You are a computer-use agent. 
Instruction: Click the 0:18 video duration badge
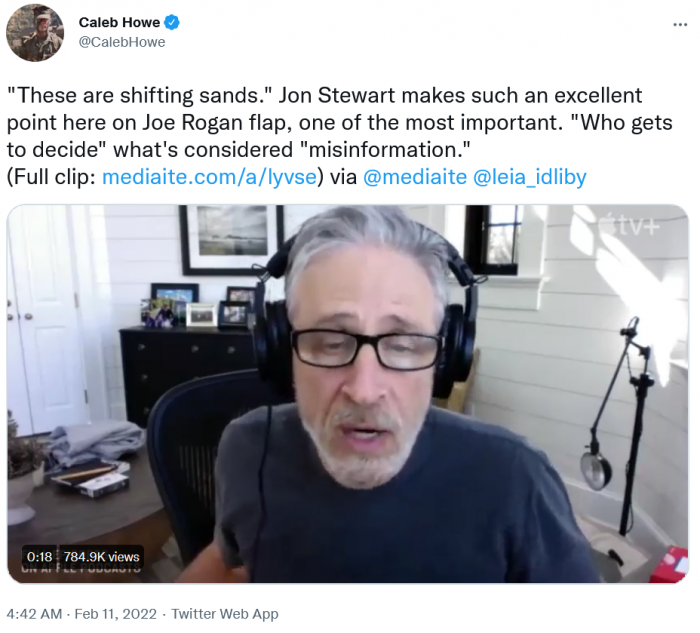[39, 557]
